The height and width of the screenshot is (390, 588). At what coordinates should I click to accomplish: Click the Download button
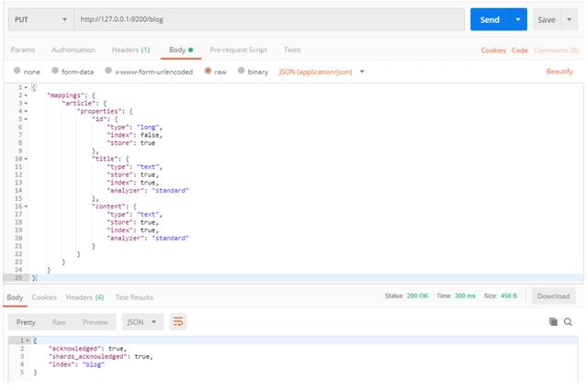coord(553,296)
